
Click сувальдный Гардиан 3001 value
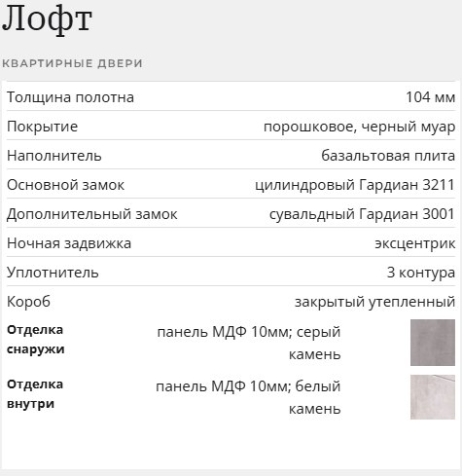362,214
